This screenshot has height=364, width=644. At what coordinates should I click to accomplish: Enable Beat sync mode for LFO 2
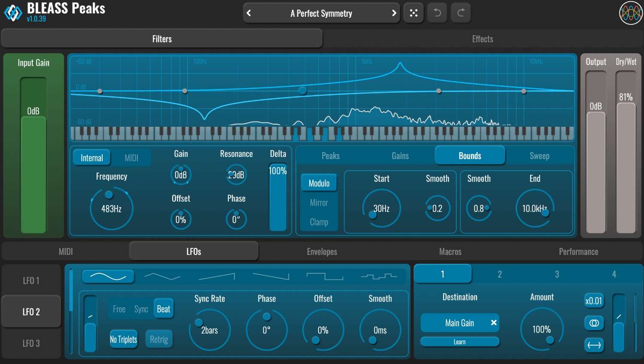(164, 309)
